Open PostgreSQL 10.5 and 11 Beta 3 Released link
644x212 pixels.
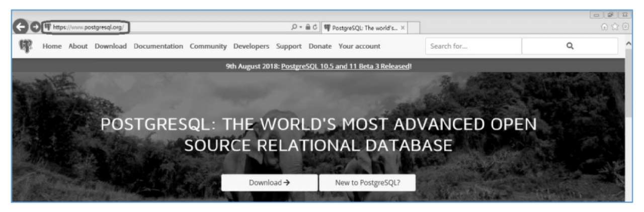pos(347,66)
